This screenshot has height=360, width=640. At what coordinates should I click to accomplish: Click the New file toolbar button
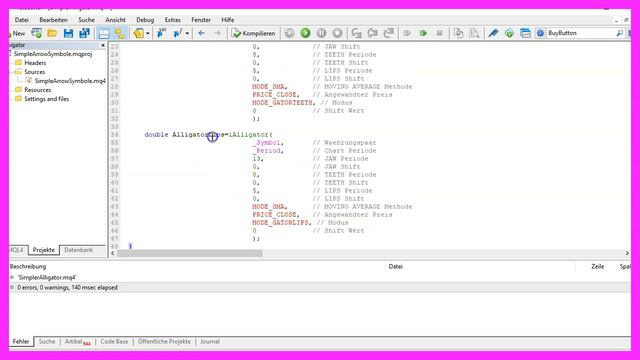17,33
